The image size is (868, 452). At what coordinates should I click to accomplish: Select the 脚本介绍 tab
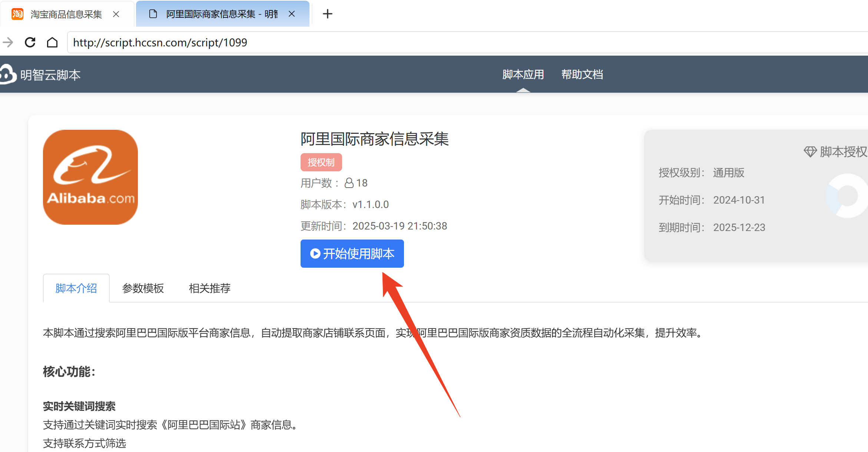pyautogui.click(x=76, y=288)
